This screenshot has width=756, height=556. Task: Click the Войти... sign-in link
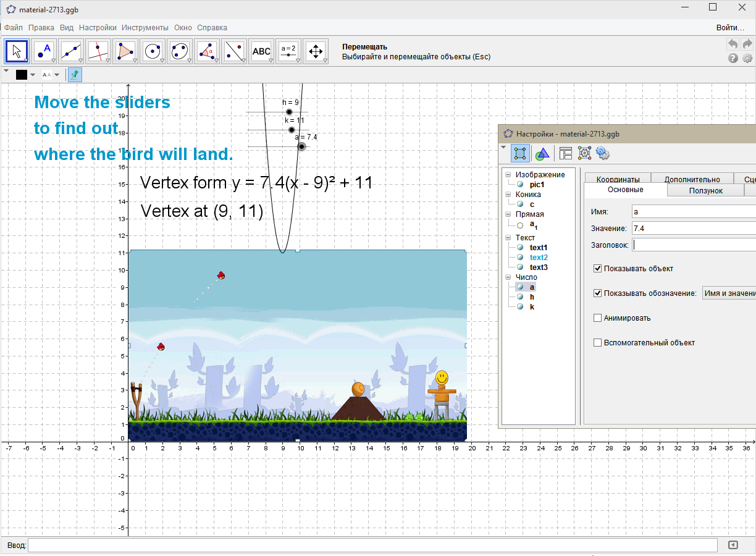(730, 27)
